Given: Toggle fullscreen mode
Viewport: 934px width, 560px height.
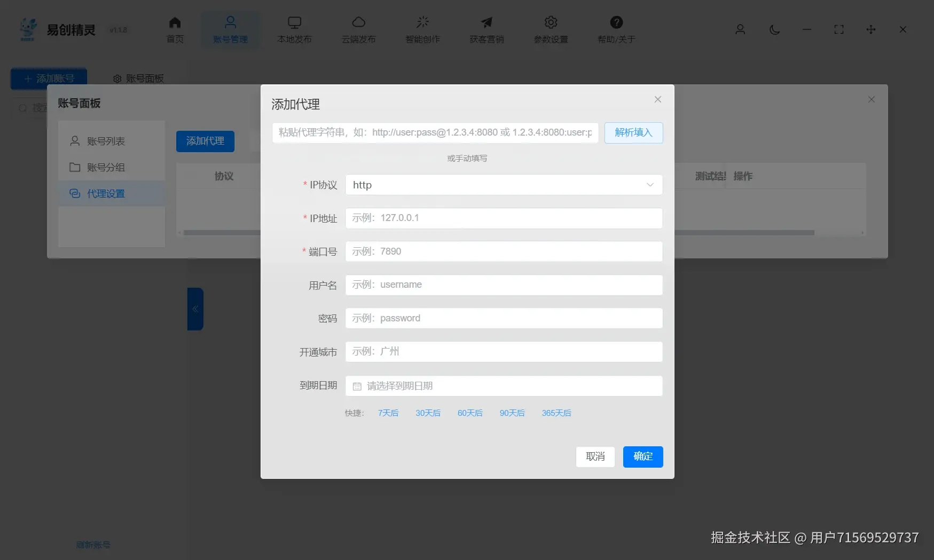Looking at the screenshot, I should [x=838, y=30].
